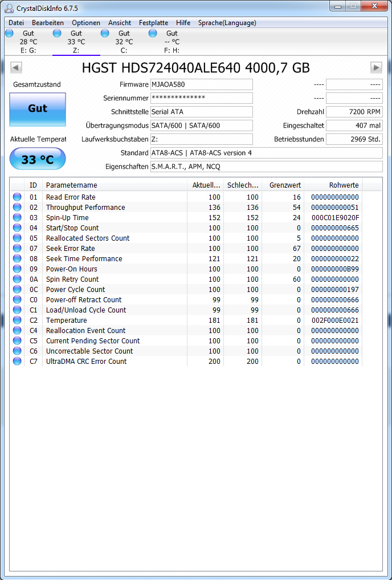Open the Festplatte menu
Screen dimensions: 392x580
(153, 23)
